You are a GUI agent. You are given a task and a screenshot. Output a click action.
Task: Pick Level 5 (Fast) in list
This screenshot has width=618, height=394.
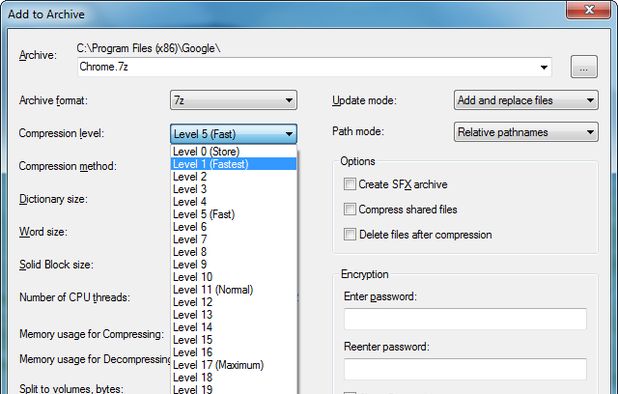[x=234, y=214]
